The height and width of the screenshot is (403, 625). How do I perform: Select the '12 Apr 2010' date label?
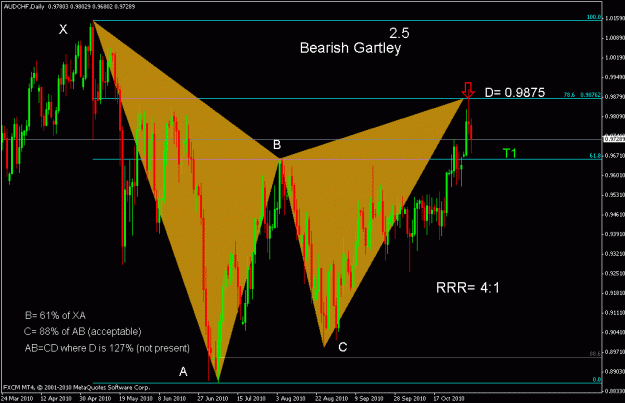(56, 399)
